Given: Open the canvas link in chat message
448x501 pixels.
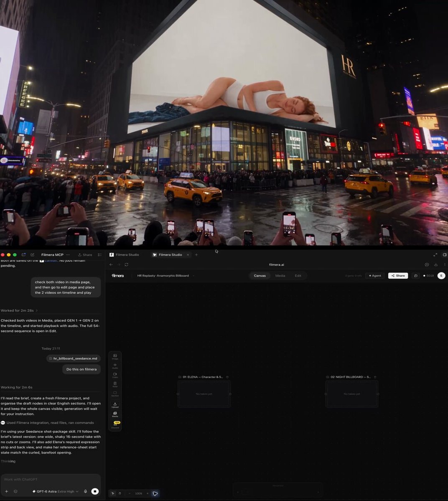Looking at the screenshot, I should [48, 261].
